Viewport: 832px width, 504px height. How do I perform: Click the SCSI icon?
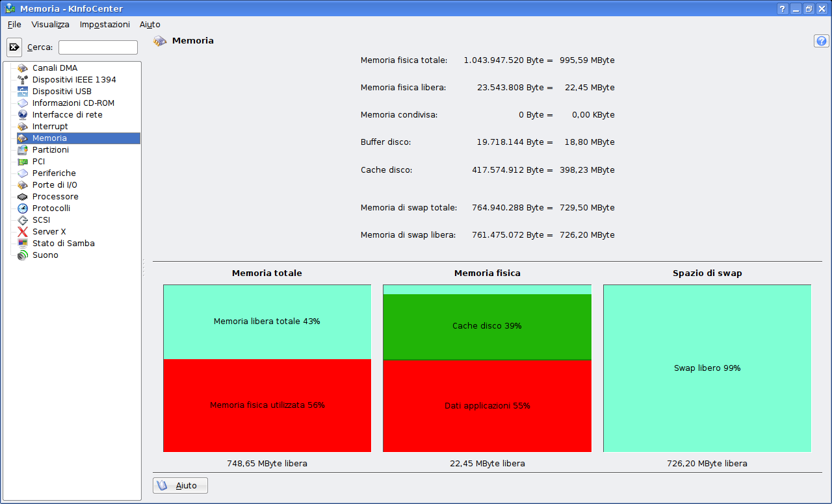tap(23, 220)
